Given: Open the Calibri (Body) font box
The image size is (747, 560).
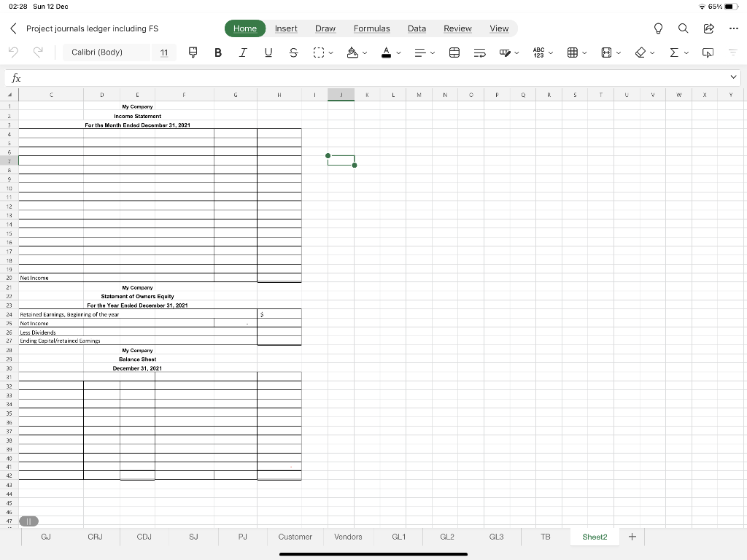Looking at the screenshot, I should point(107,52).
